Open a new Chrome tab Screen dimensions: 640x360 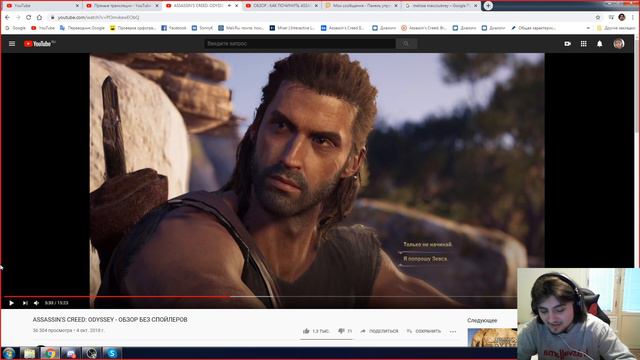(x=488, y=6)
